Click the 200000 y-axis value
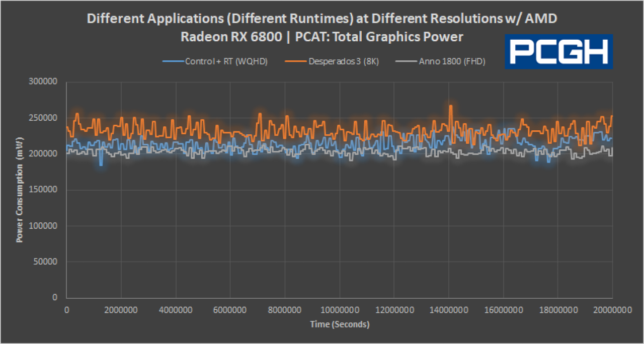644x344 pixels. click(44, 154)
